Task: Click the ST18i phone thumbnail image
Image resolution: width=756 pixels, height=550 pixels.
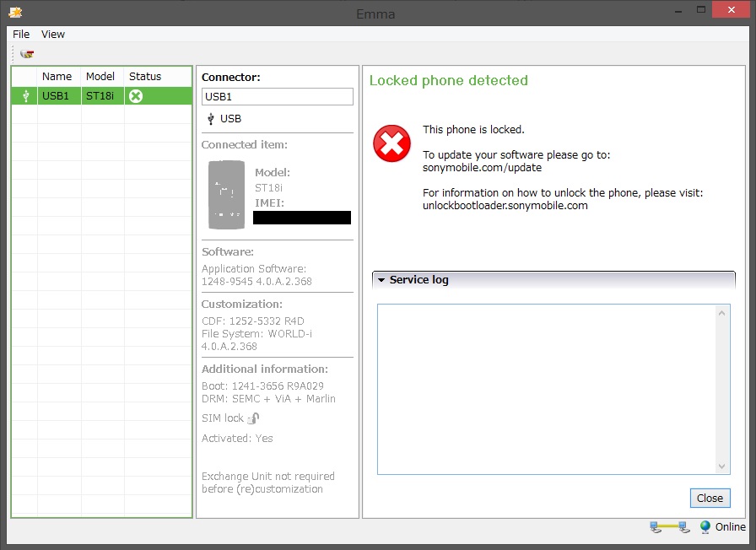Action: tap(225, 195)
